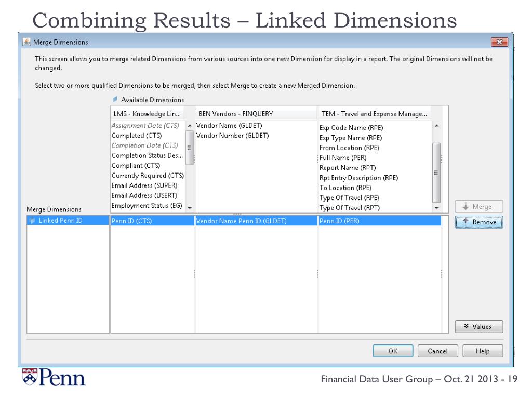532x399 pixels.
Task: Click the LMS list scrollbar thumb
Action: pos(190,148)
